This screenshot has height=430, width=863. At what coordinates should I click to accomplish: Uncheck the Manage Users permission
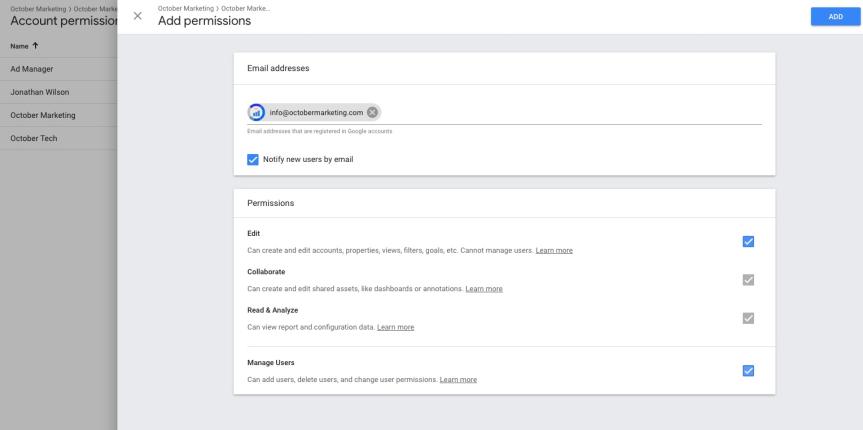click(748, 370)
